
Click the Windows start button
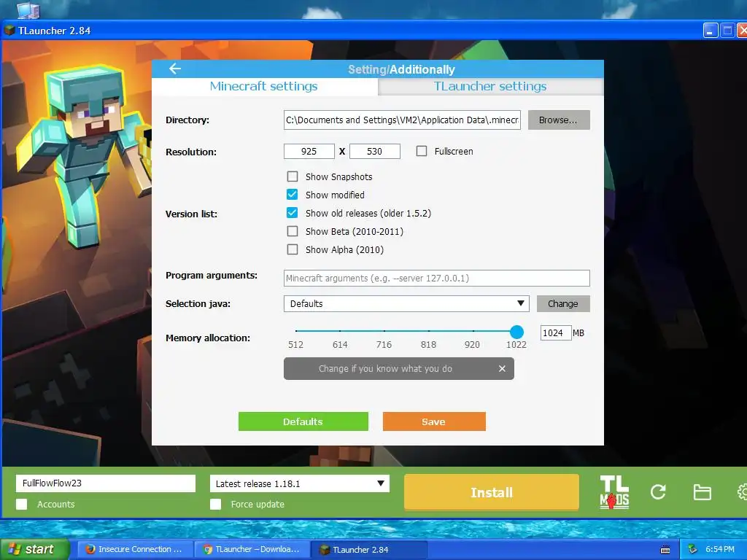[34, 549]
